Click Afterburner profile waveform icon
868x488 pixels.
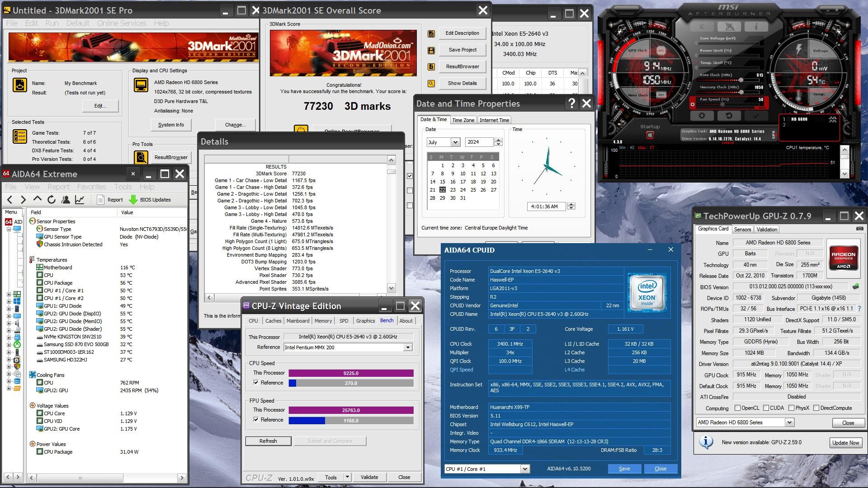point(832,119)
